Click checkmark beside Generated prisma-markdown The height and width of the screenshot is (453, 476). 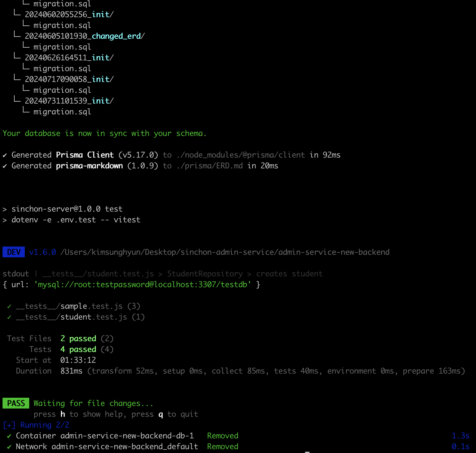[x=5, y=166]
